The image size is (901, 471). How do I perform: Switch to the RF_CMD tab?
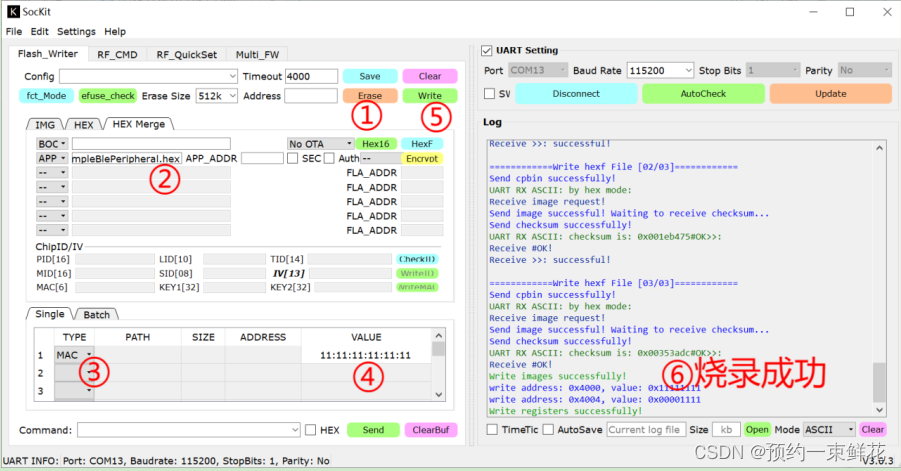pyautogui.click(x=117, y=55)
